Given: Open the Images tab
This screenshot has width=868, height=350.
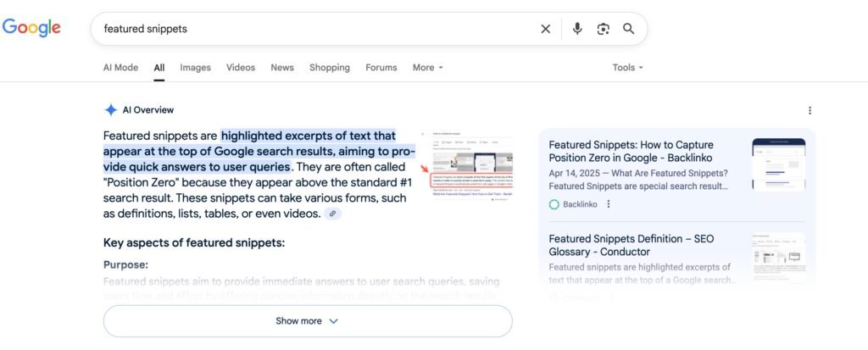Looking at the screenshot, I should pyautogui.click(x=196, y=68).
